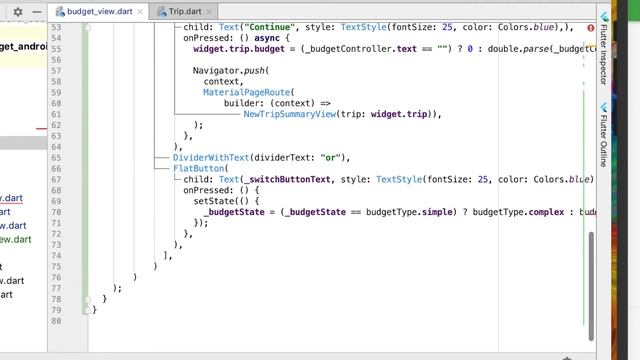Collapse the fold marker at line 78
This screenshot has width=640, height=360.
(87, 299)
